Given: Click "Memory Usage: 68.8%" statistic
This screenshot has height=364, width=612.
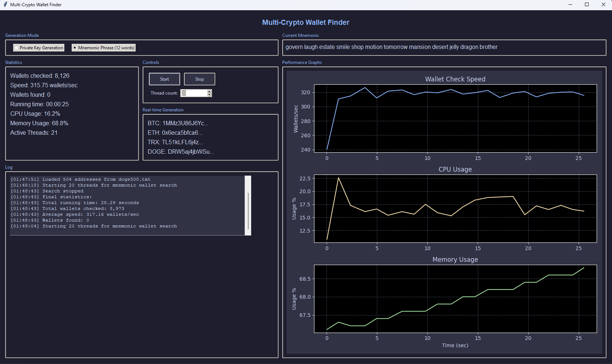Looking at the screenshot, I should click(39, 123).
